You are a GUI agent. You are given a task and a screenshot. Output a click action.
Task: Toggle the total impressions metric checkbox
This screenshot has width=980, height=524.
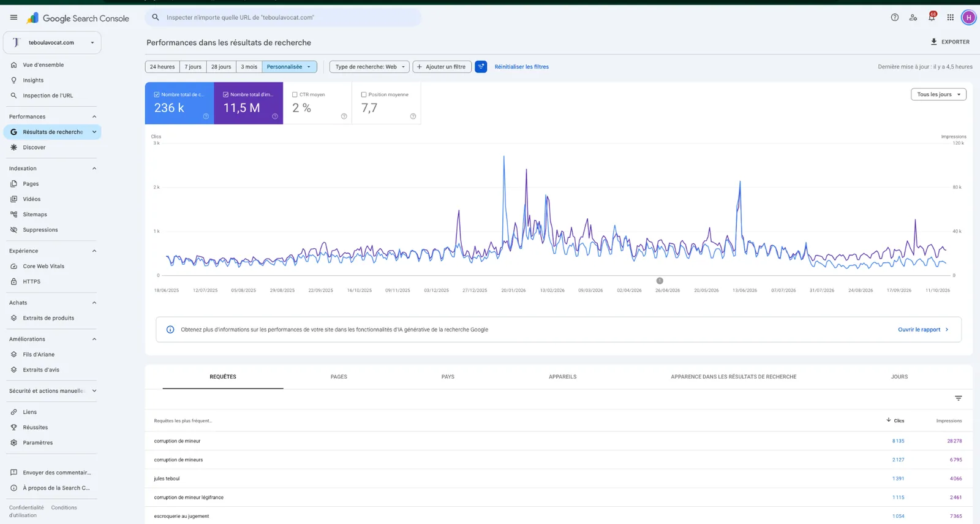pyautogui.click(x=226, y=94)
